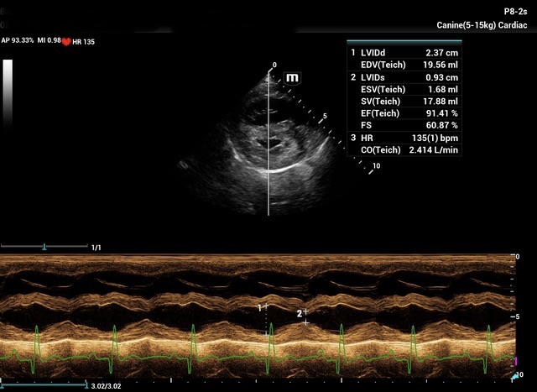Screen dimensions: 537x392
Task: Click the EF(Teich) 91.41 % result
Action: coord(409,112)
